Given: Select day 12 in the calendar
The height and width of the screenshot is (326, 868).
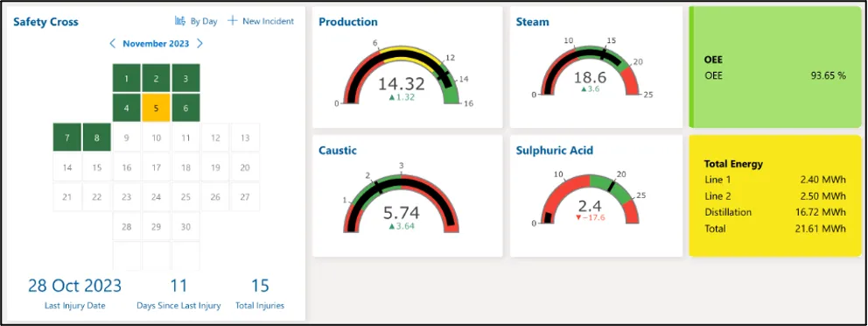Looking at the screenshot, I should (x=215, y=138).
